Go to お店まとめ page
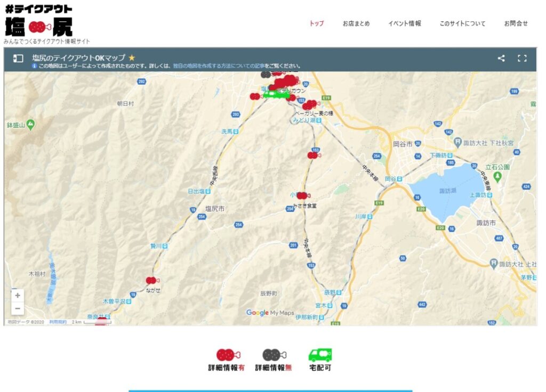 (x=356, y=23)
